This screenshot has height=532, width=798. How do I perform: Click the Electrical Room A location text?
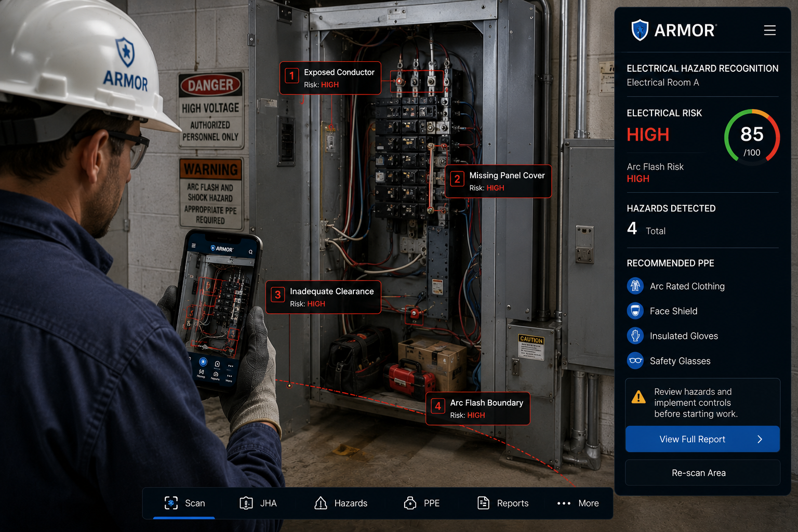pyautogui.click(x=662, y=83)
